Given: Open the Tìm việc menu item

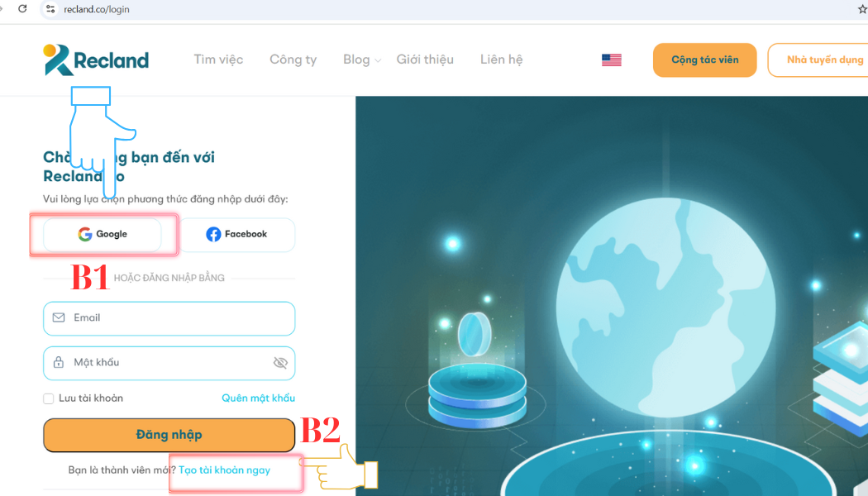Looking at the screenshot, I should pyautogui.click(x=218, y=60).
